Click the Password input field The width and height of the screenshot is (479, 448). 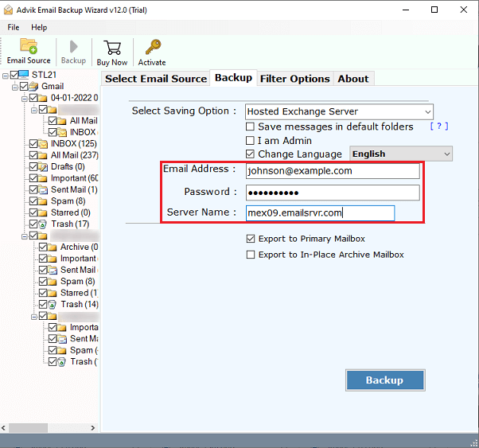pyautogui.click(x=333, y=193)
